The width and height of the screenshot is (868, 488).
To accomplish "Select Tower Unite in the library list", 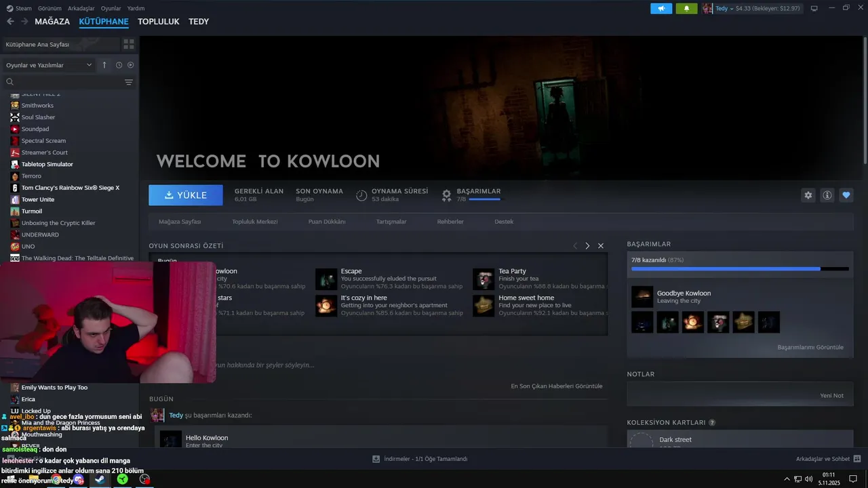I will coord(38,199).
